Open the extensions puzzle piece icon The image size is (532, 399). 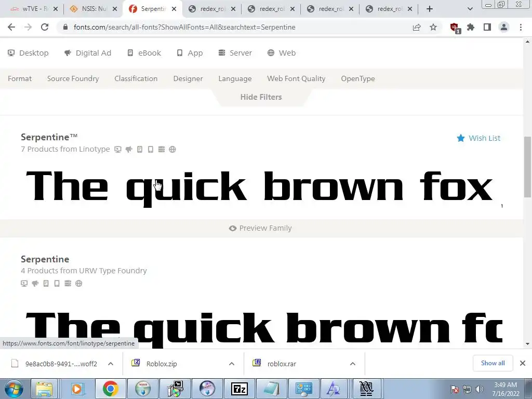click(x=471, y=27)
